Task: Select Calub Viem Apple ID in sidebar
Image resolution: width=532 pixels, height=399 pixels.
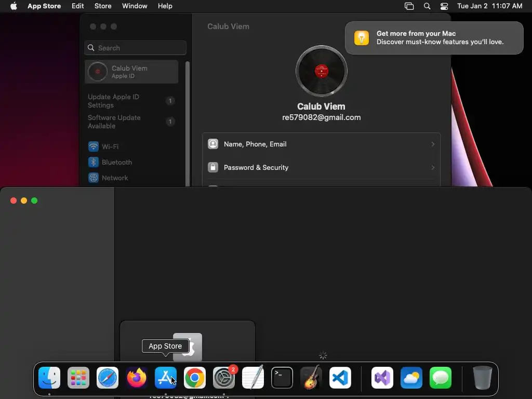Action: (131, 72)
